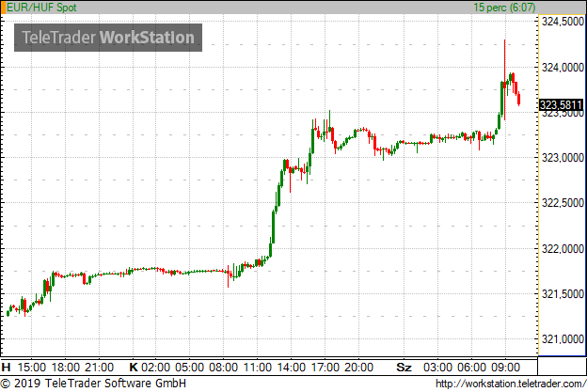Click the current price tag 323,5811
This screenshot has width=587, height=392.
coord(561,105)
